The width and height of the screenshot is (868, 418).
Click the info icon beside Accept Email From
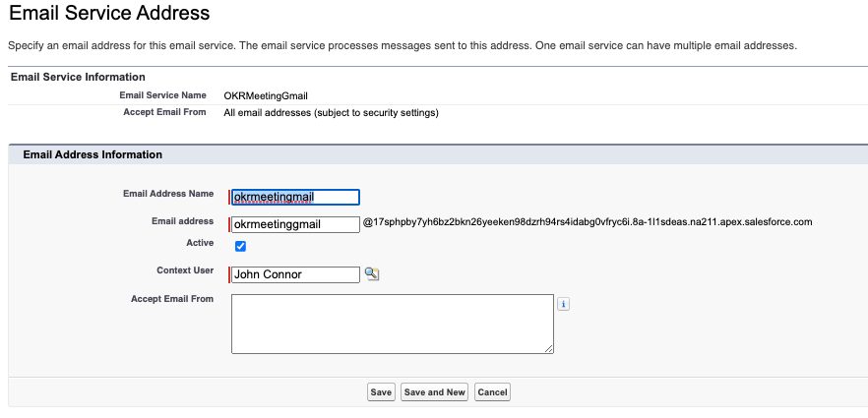coord(564,304)
